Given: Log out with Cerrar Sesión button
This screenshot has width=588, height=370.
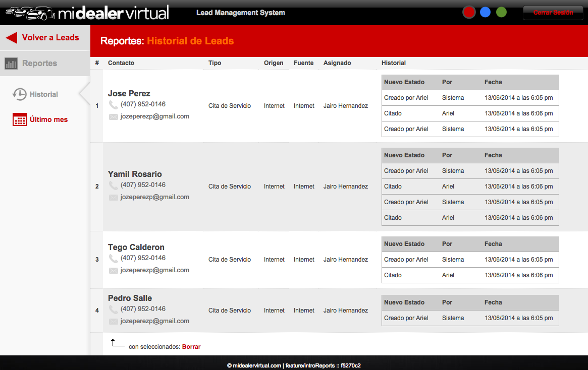Looking at the screenshot, I should pos(553,13).
